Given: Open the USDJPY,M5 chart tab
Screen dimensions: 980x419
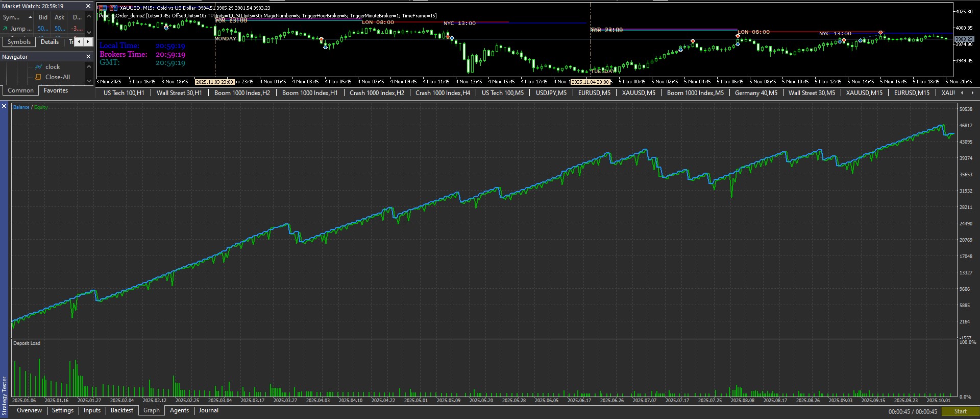Looking at the screenshot, I should pyautogui.click(x=551, y=93).
